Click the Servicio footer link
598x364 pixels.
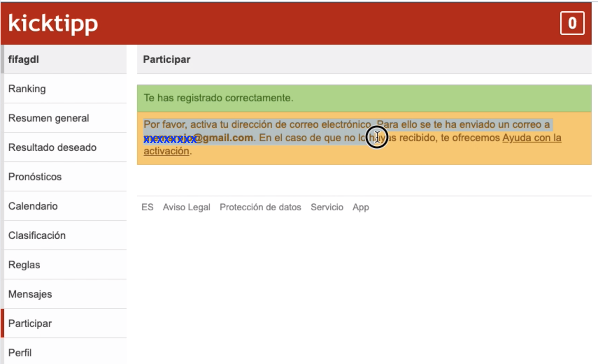pyautogui.click(x=327, y=207)
